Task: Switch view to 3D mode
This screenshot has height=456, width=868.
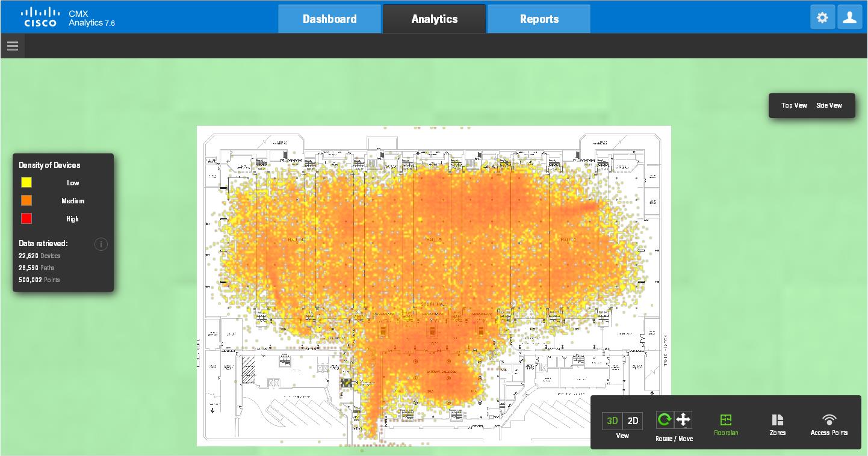Action: [x=612, y=421]
